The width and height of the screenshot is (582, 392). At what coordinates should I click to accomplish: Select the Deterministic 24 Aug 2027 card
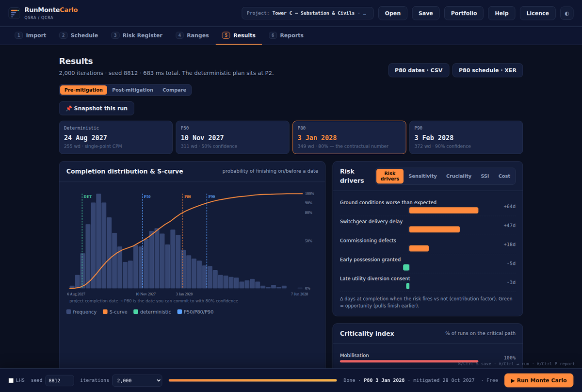point(116,137)
